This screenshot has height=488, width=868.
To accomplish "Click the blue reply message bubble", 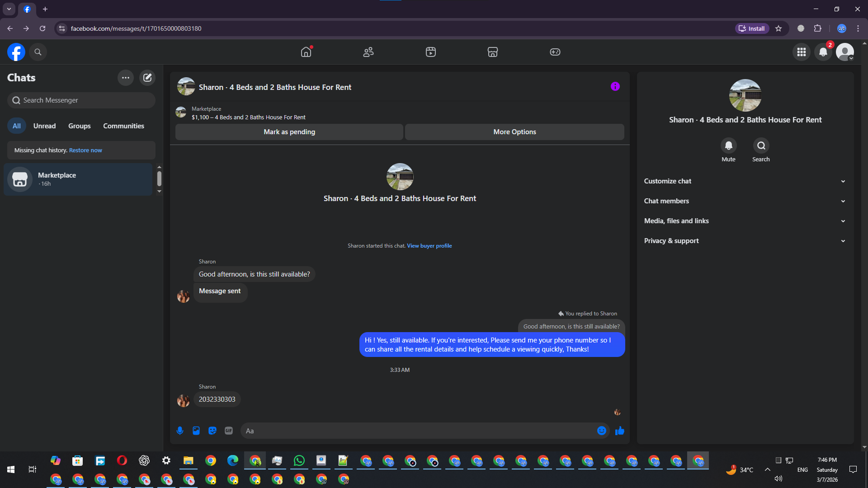I will click(x=492, y=345).
